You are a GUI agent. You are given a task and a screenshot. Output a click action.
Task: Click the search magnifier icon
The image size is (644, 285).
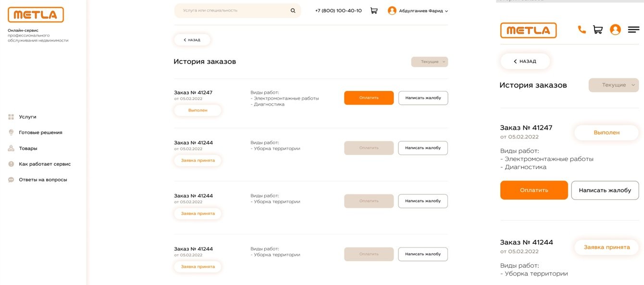(x=293, y=11)
